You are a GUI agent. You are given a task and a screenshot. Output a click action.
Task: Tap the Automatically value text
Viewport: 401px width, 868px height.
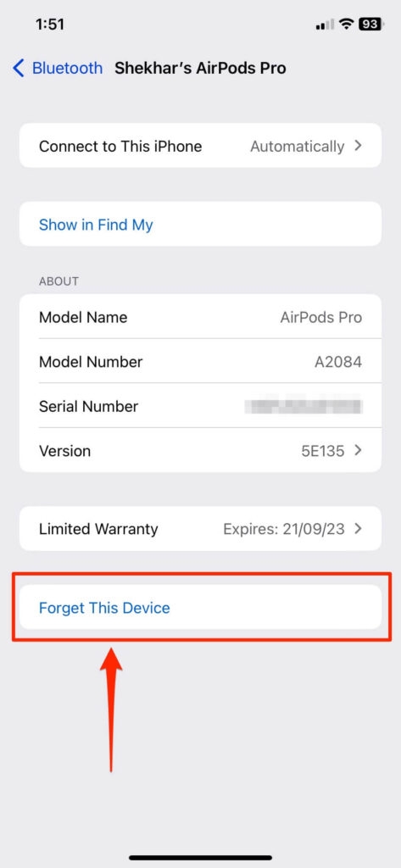[x=297, y=146]
